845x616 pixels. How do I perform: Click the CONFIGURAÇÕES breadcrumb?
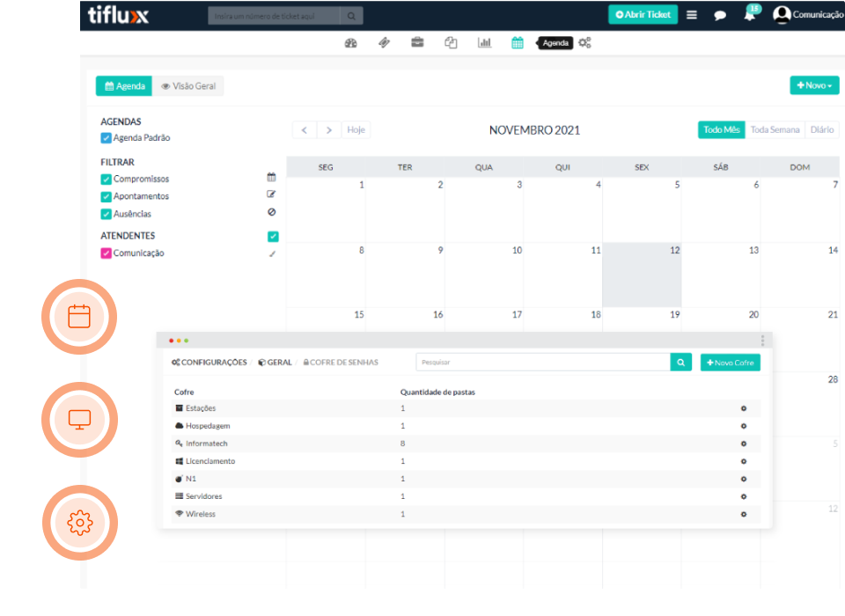[209, 363]
